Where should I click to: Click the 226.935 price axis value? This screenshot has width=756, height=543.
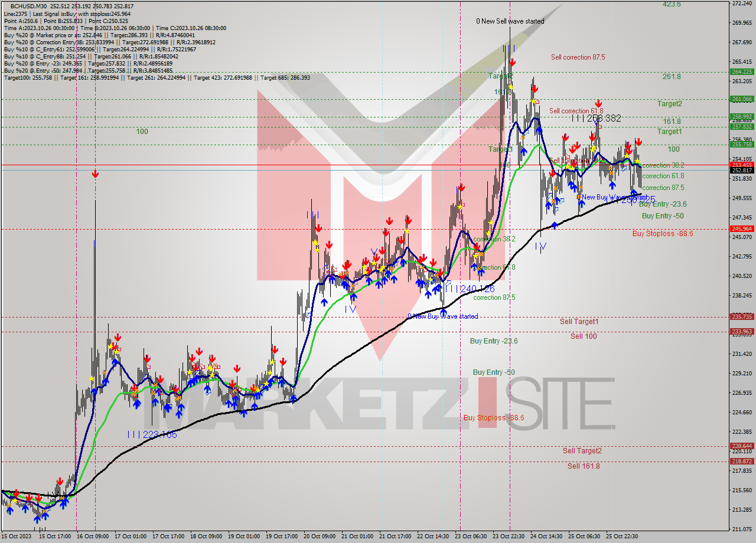coord(742,393)
